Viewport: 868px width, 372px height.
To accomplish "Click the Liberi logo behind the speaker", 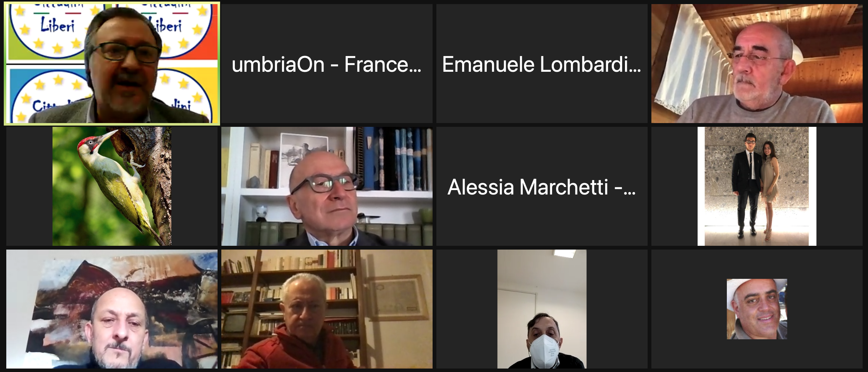I will click(x=51, y=29).
